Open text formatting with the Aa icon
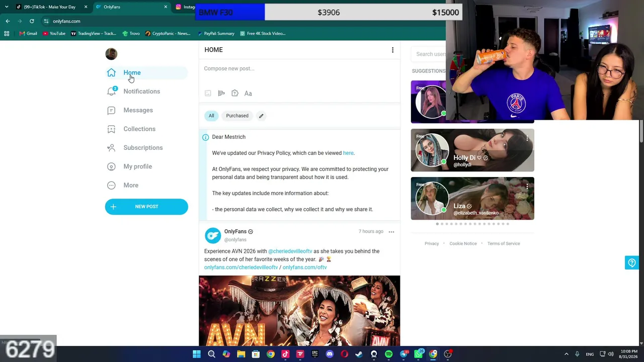This screenshot has width=644, height=362. [248, 93]
